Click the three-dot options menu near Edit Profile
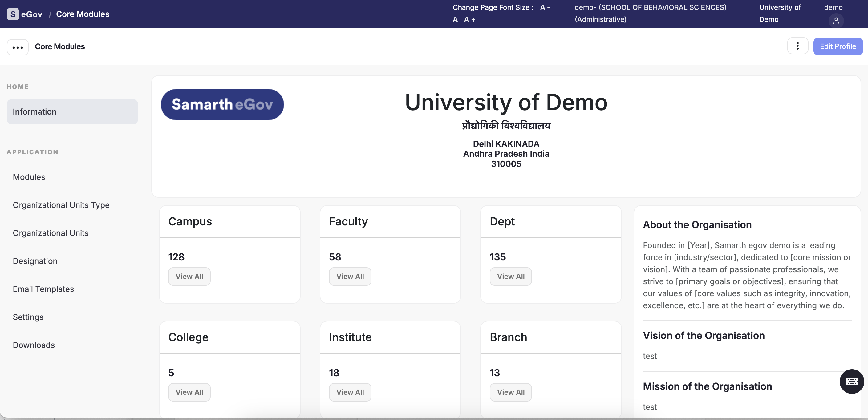 (797, 46)
